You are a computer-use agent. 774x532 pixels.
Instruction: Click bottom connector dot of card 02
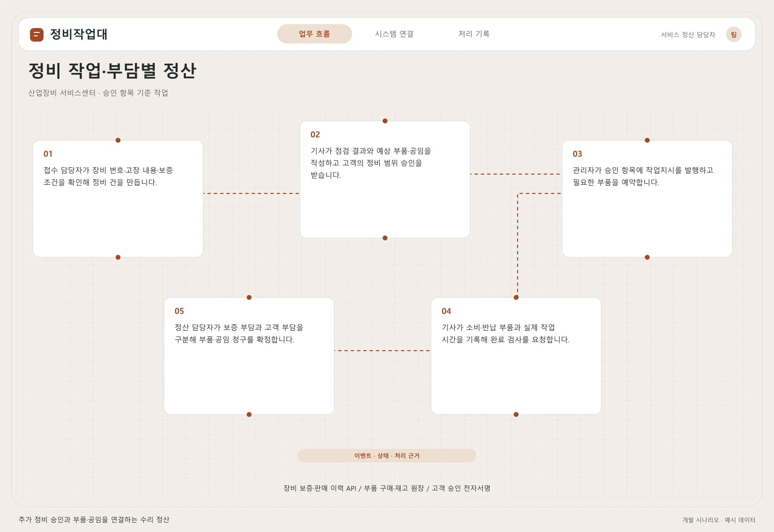tap(385, 238)
